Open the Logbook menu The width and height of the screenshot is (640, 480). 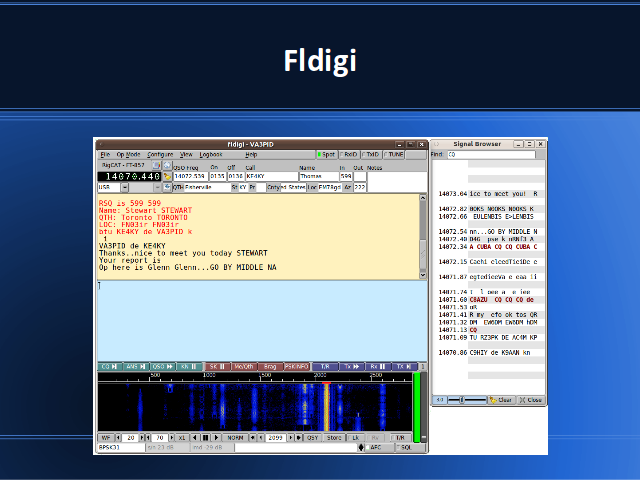coord(211,155)
